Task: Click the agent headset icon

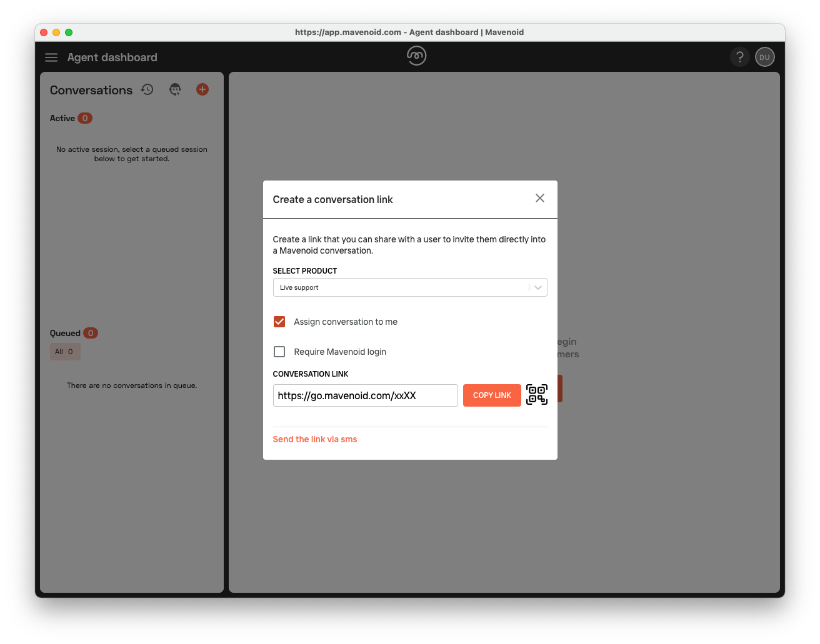Action: tap(175, 89)
